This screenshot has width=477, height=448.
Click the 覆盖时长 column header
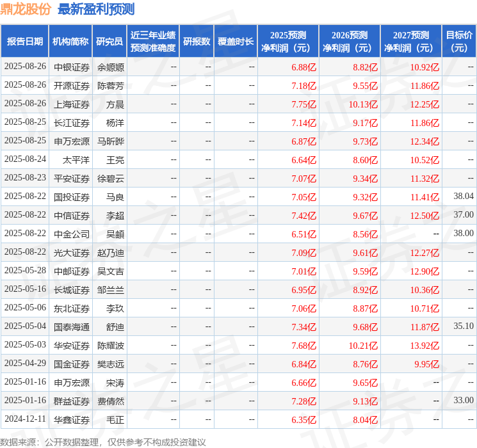click(236, 42)
